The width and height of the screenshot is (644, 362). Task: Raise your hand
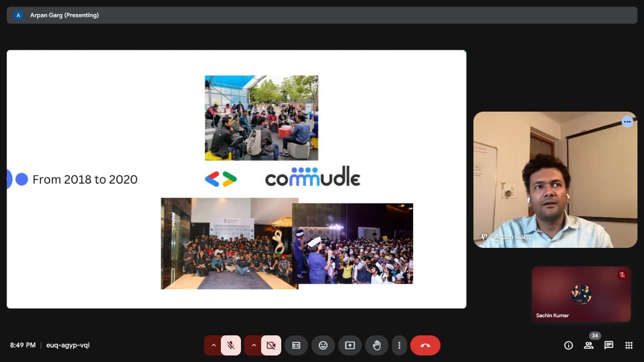(x=376, y=345)
